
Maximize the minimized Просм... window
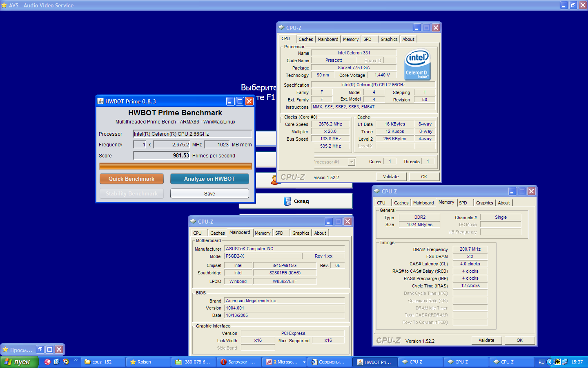coord(49,350)
